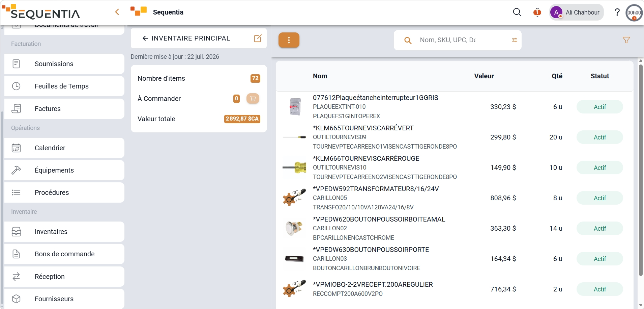Click the 20 u quantity cell

click(x=556, y=137)
